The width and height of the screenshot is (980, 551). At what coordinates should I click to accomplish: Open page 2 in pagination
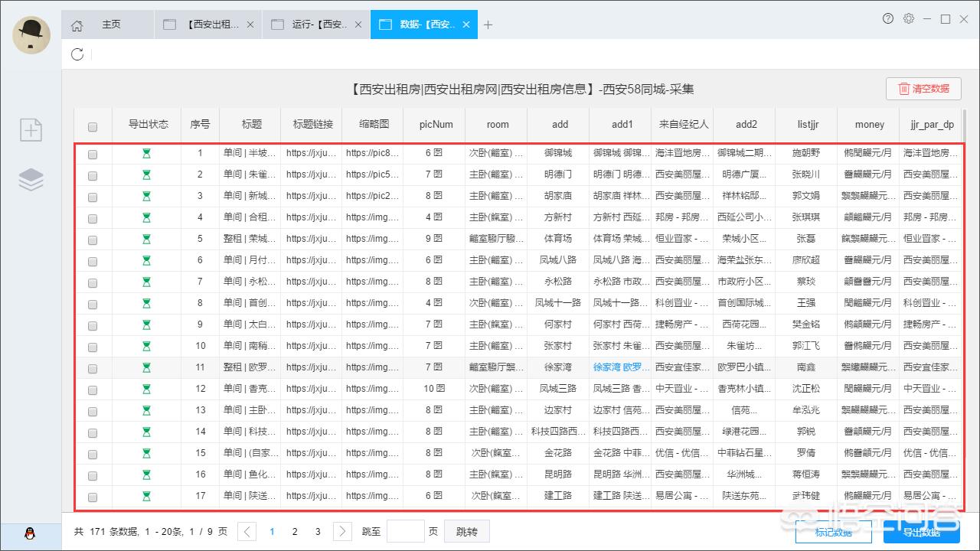[295, 531]
